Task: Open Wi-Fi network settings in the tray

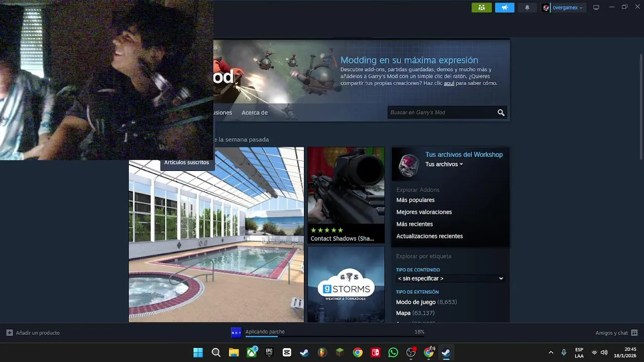Action: (594, 352)
